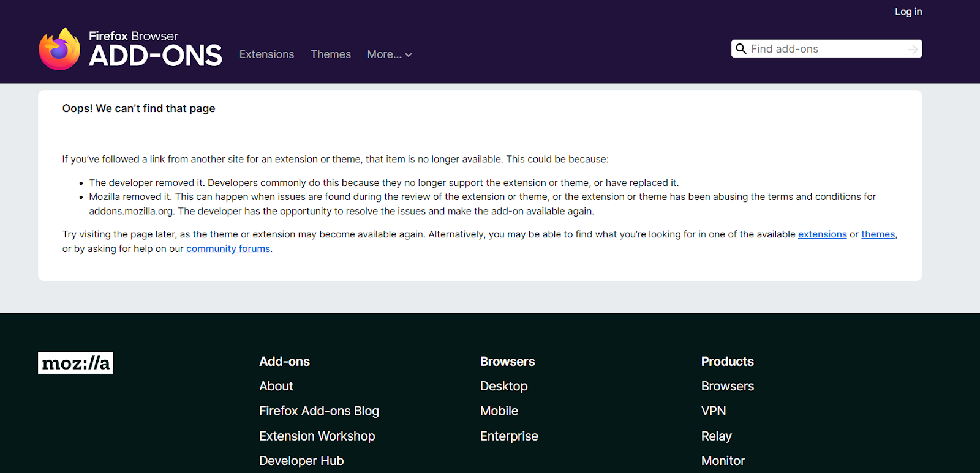Click the search submit arrow icon
This screenshot has width=980, height=473.
coord(913,49)
